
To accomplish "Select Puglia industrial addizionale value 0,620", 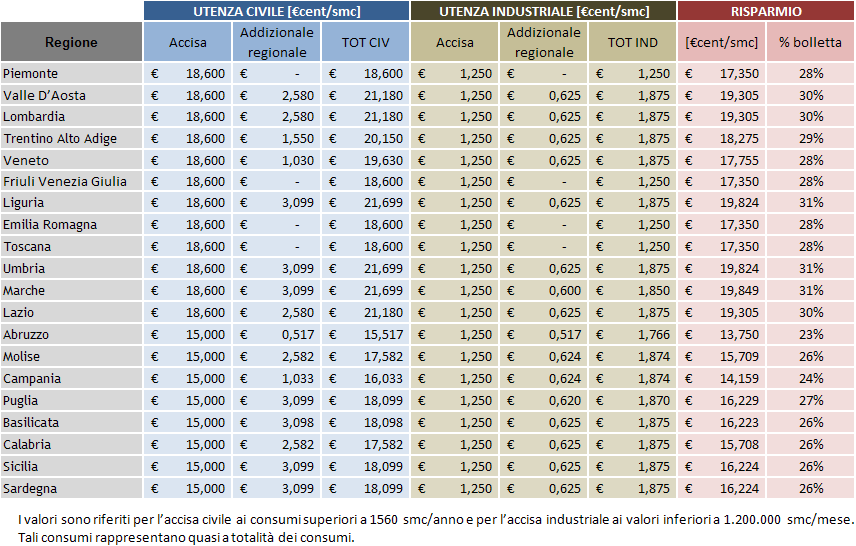I will point(564,400).
